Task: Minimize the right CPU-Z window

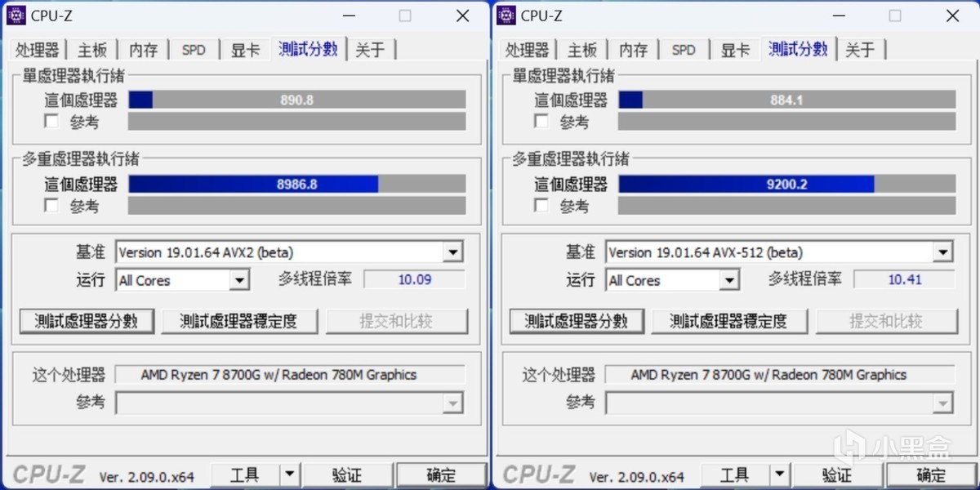Action: [x=839, y=16]
